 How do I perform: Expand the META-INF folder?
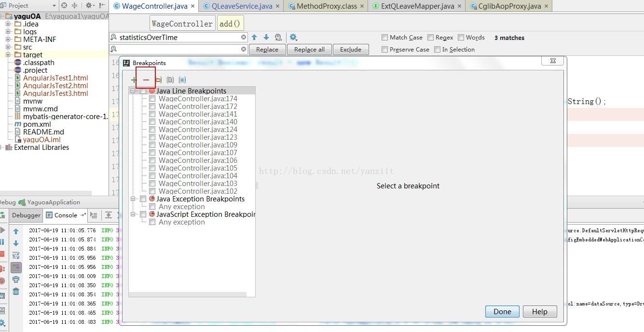pyautogui.click(x=8, y=40)
